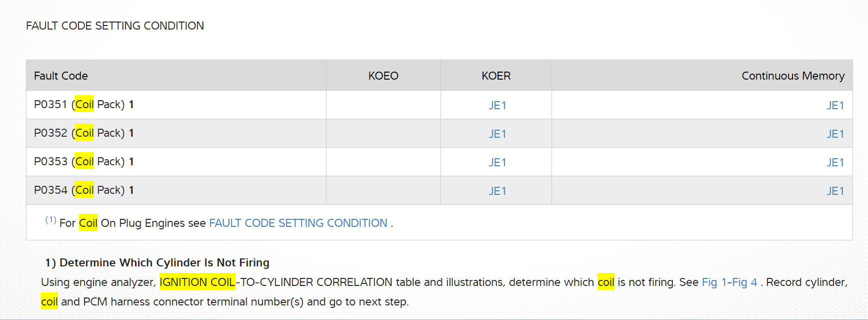
Task: Select the P0354 (Coil Pack) fault code cell
Action: pyautogui.click(x=83, y=190)
